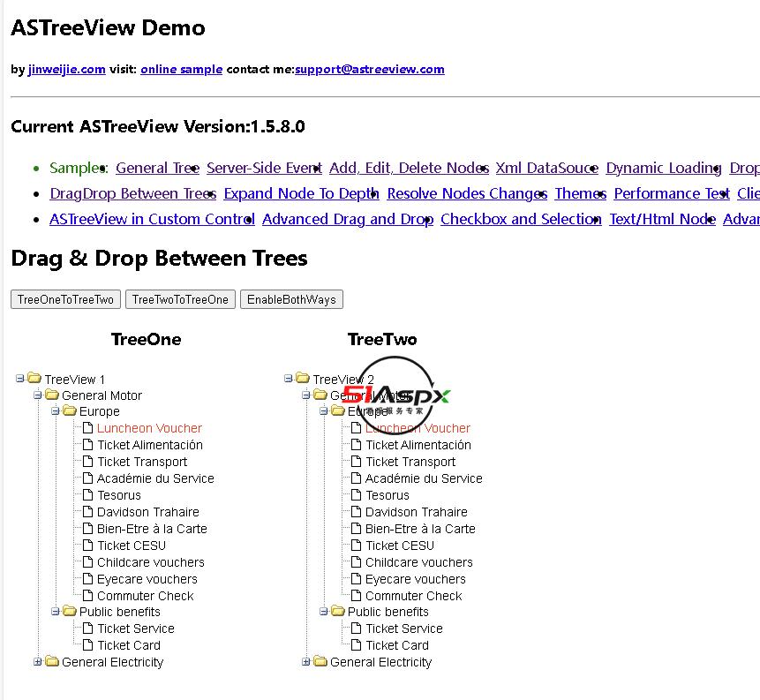The height and width of the screenshot is (700, 760).
Task: Open Checkbox and Selection link
Action: [x=521, y=219]
